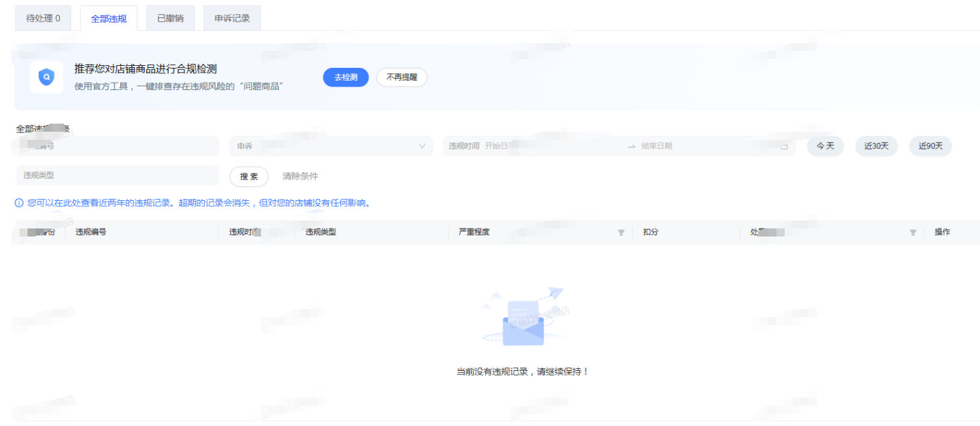This screenshot has width=980, height=426.
Task: Filter by 今天 quick range
Action: (825, 146)
